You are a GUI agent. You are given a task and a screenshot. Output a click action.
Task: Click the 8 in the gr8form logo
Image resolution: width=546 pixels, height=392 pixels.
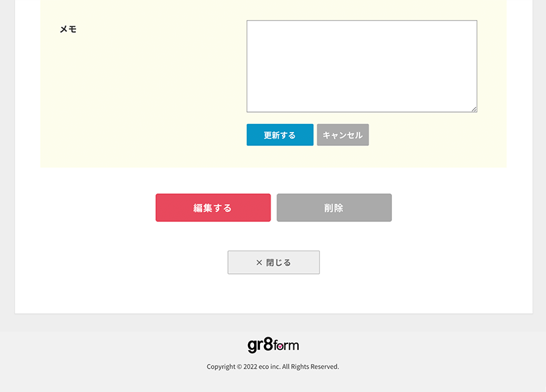[x=267, y=345]
